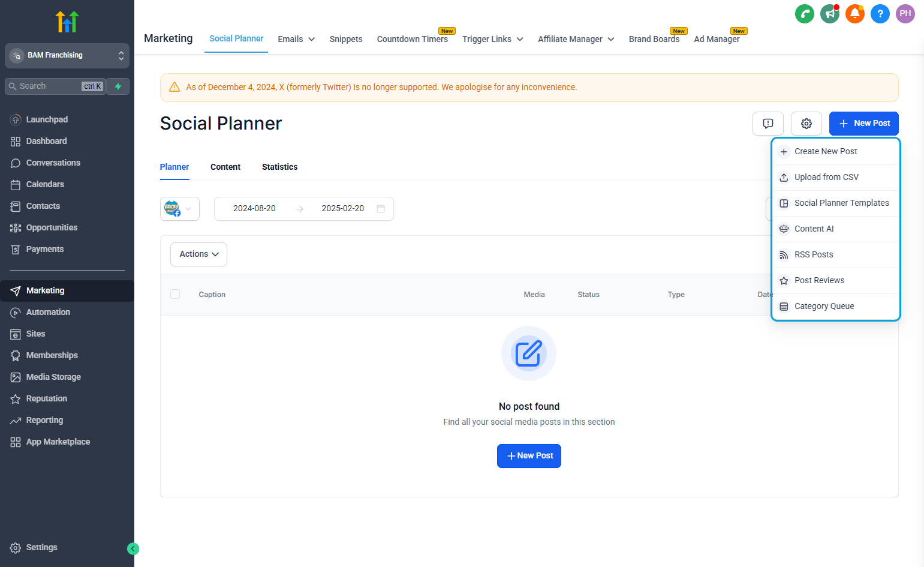Open Social Planner settings gear icon

806,124
